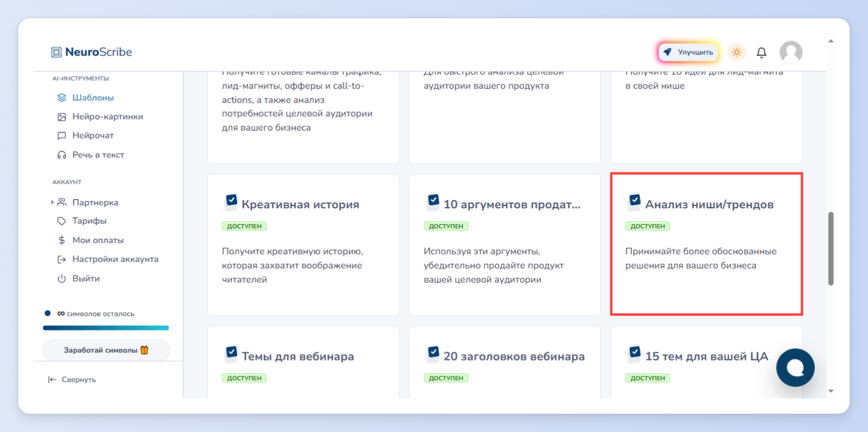Open Темы для вебинара template title
Image resolution: width=868 pixels, height=432 pixels.
(x=298, y=356)
